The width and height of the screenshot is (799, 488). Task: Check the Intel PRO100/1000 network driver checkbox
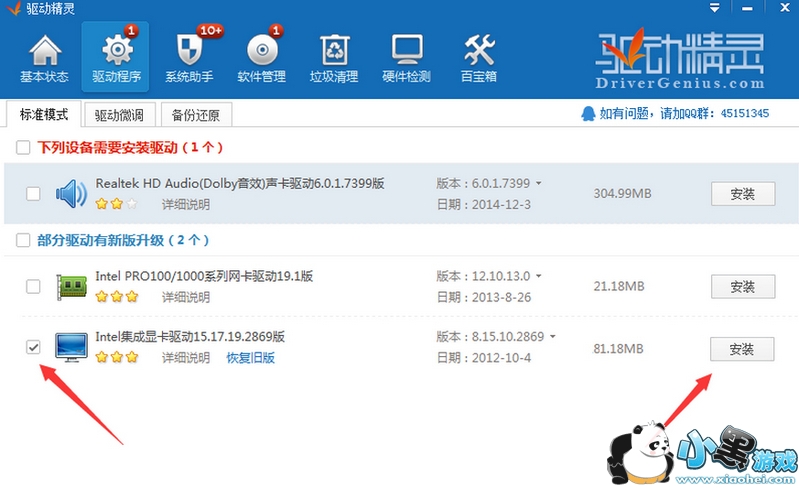click(33, 287)
